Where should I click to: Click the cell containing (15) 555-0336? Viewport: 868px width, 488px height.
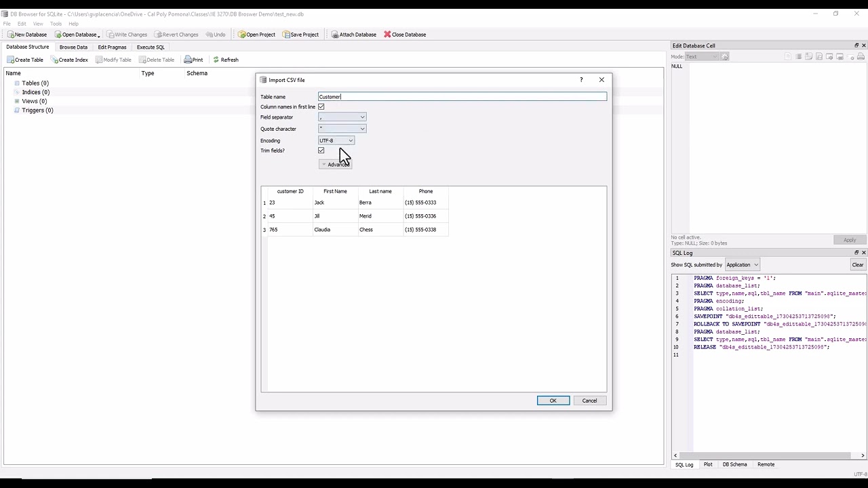coord(426,216)
